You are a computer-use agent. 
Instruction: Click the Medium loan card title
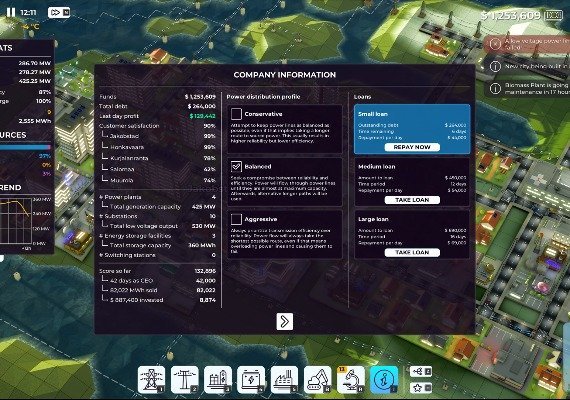tap(377, 167)
